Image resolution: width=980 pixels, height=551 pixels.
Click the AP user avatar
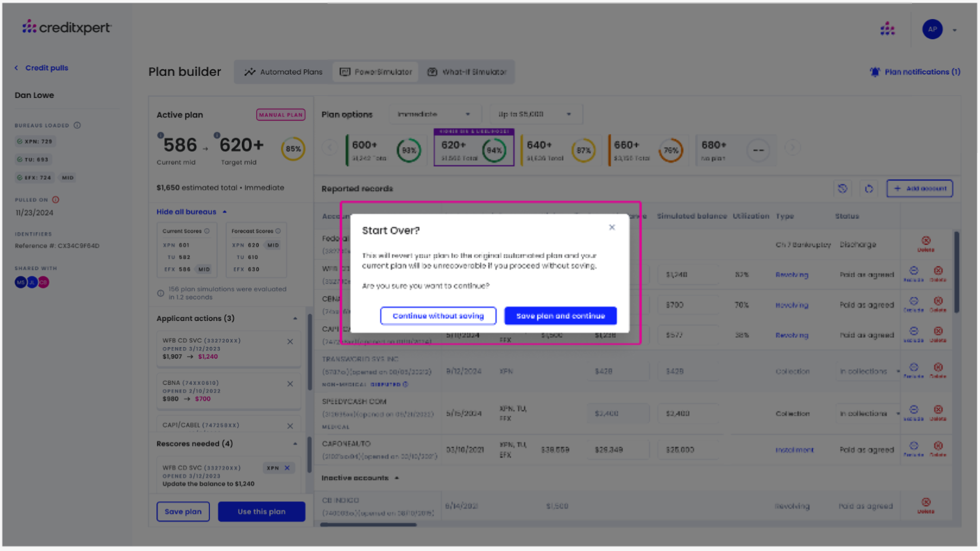pos(932,29)
